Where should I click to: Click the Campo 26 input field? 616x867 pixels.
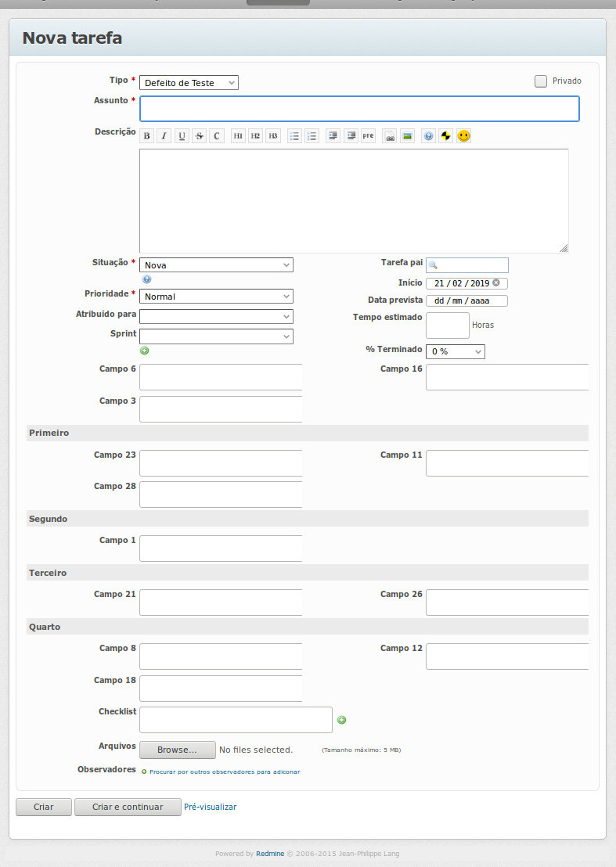tap(507, 603)
